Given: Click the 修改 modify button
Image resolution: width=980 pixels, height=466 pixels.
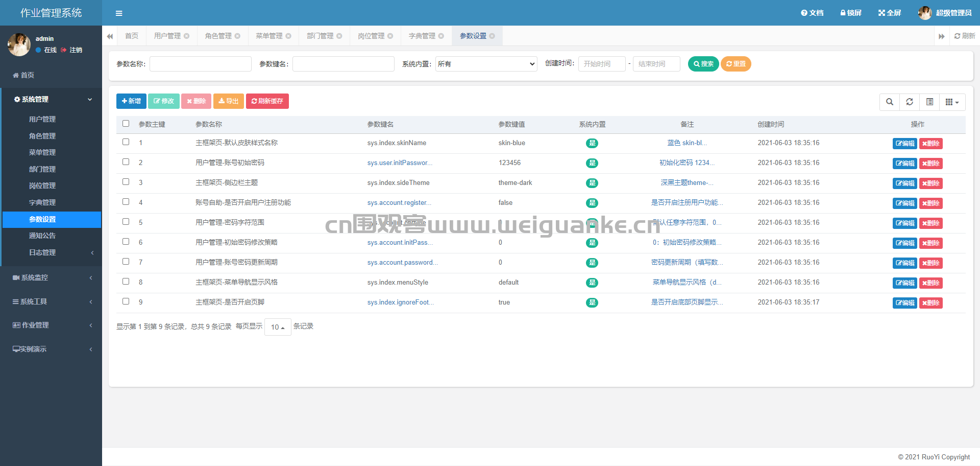Looking at the screenshot, I should (x=164, y=101).
